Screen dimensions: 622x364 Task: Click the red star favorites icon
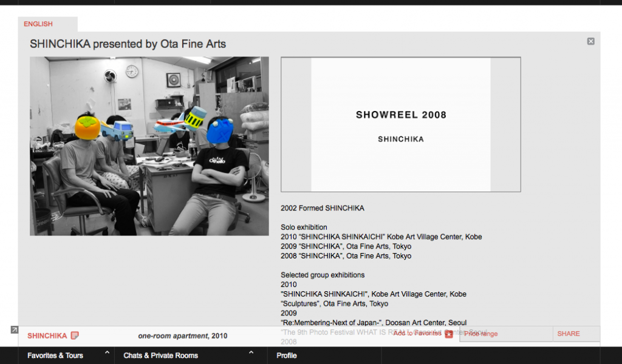tap(449, 334)
